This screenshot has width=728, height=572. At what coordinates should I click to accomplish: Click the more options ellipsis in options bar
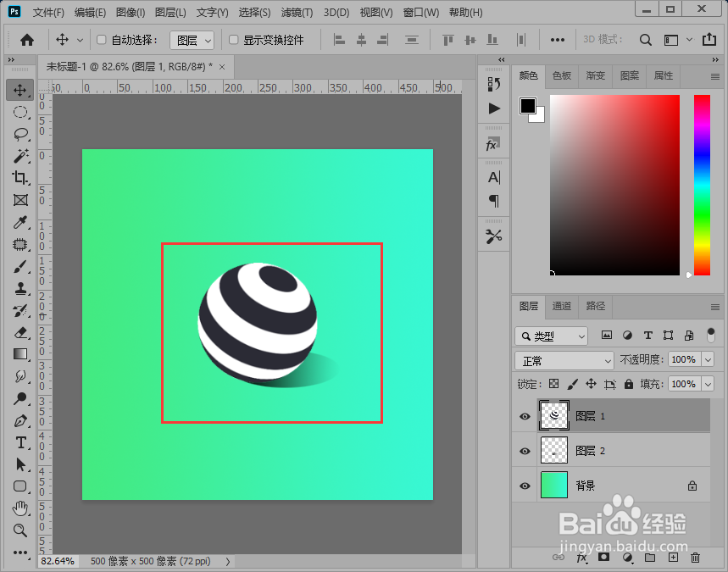click(557, 40)
